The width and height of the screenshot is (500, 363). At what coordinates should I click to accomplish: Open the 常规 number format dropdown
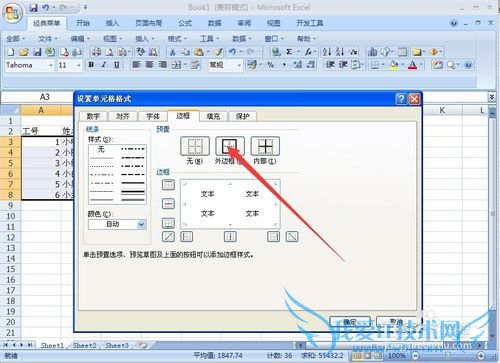click(239, 65)
